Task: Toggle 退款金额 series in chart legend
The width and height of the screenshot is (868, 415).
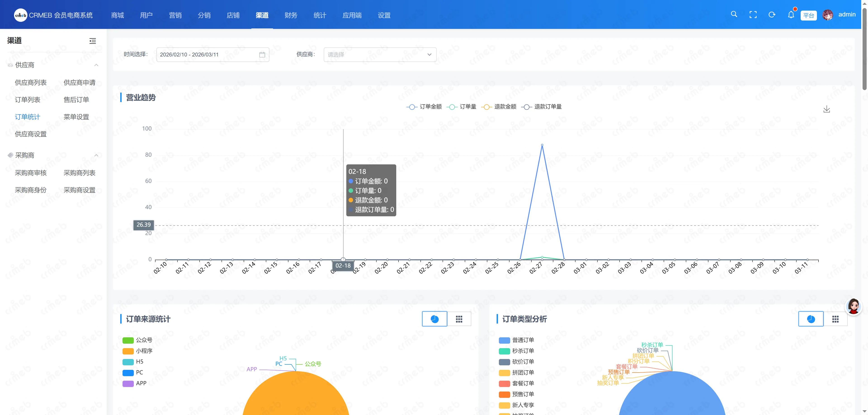Action: click(499, 107)
